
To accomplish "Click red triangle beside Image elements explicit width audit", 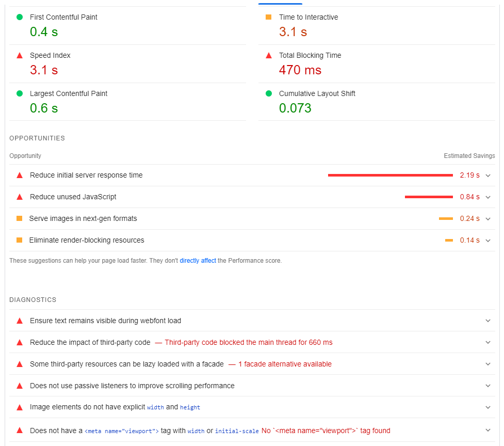I will point(20,407).
